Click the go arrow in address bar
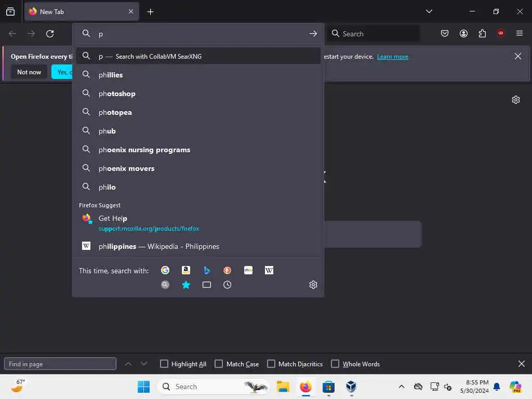 pos(313,34)
